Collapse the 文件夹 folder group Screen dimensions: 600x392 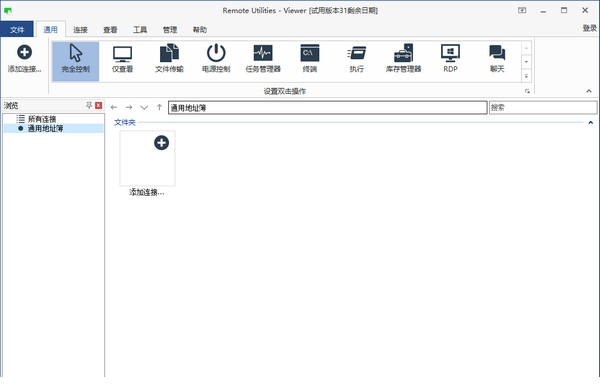pyautogui.click(x=590, y=122)
